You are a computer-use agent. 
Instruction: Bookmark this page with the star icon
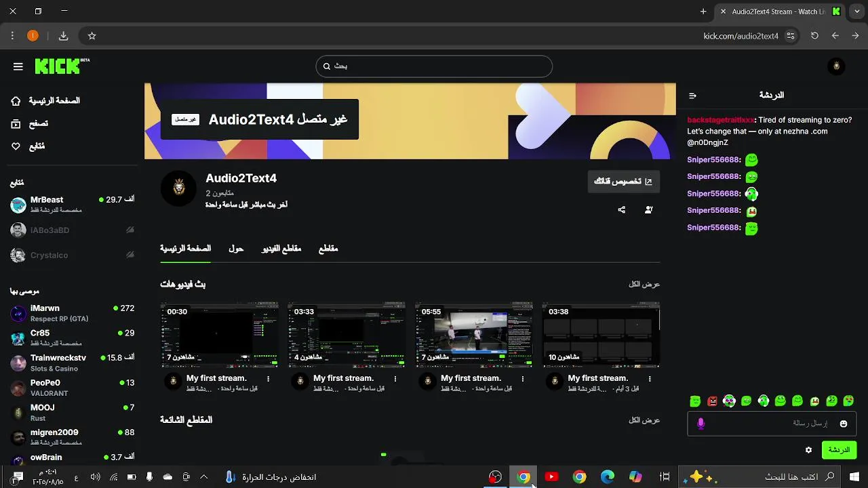92,36
